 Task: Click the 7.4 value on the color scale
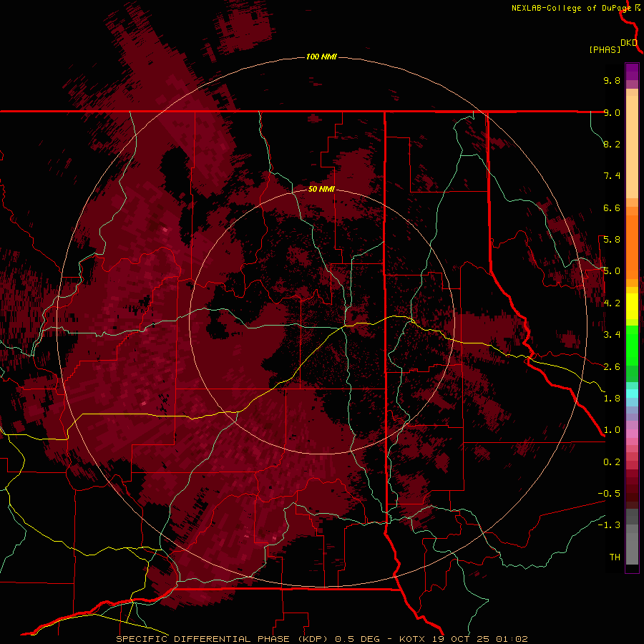[612, 176]
